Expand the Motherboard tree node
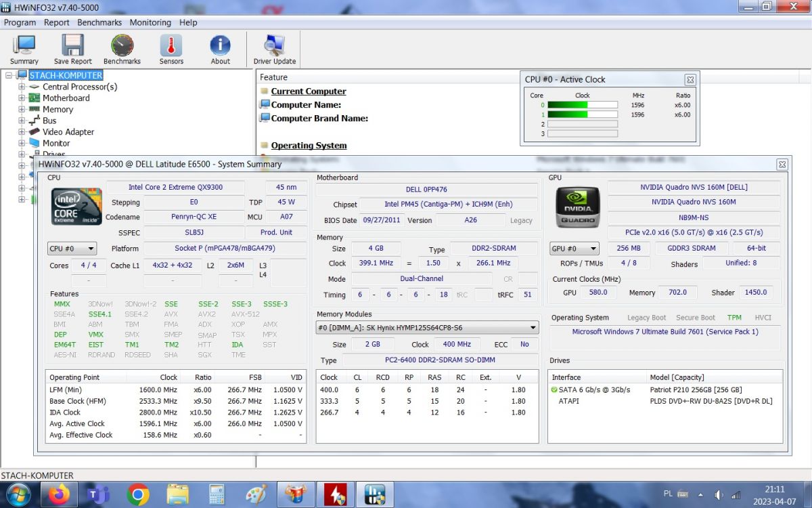Viewport: 812px width, 508px height. [x=22, y=98]
